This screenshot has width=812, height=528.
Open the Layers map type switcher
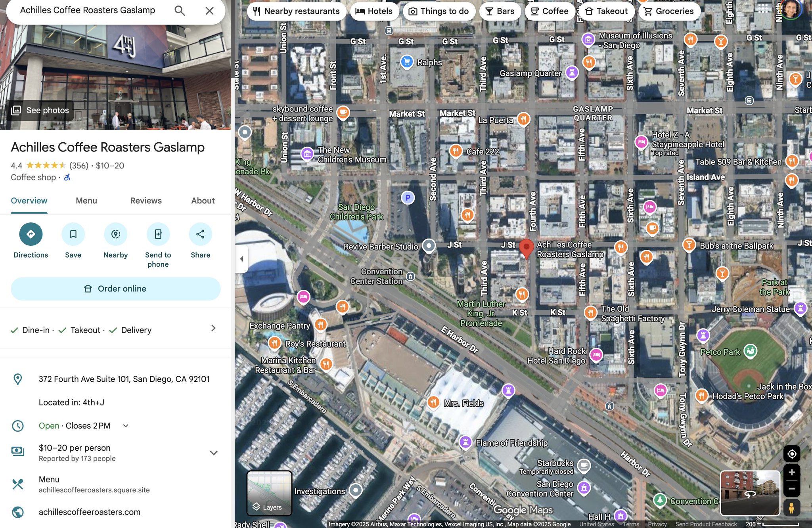tap(269, 493)
